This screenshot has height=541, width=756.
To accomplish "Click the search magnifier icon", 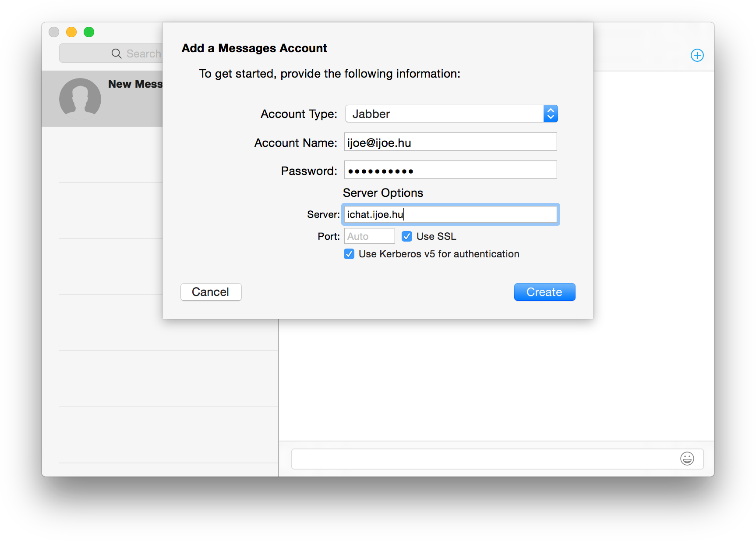I will (x=116, y=53).
